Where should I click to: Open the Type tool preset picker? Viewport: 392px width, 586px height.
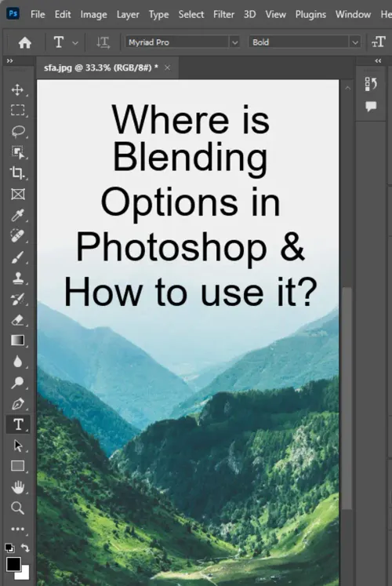75,43
